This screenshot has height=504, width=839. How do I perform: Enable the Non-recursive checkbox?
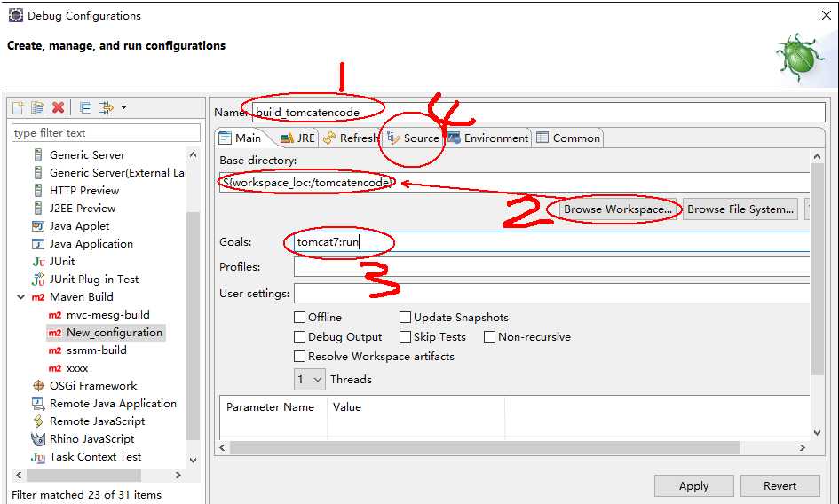[x=489, y=337]
